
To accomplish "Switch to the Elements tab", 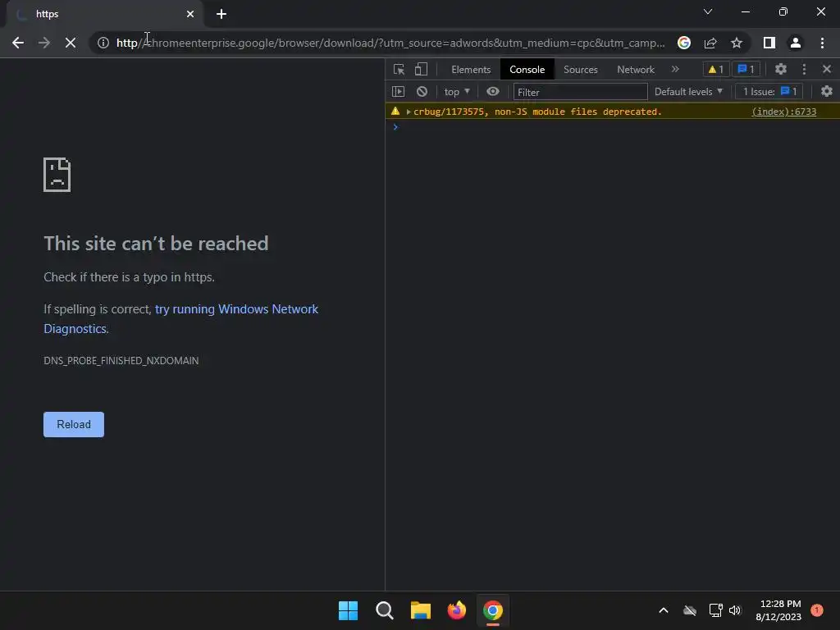I will click(x=471, y=70).
